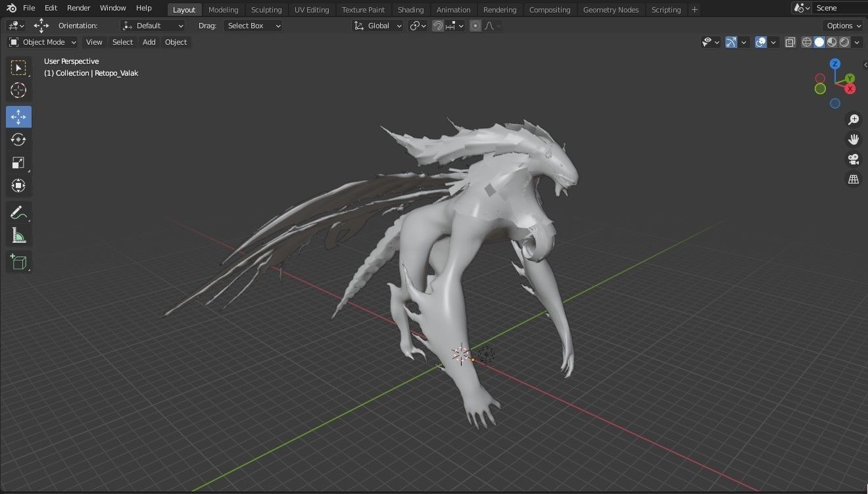The width and height of the screenshot is (868, 494).
Task: Open the gizmo settings dropdown arrow
Action: pos(744,42)
